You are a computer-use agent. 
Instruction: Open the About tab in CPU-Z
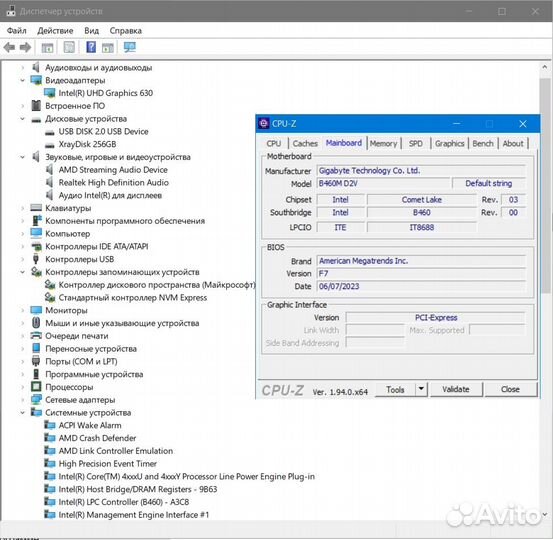click(x=513, y=144)
